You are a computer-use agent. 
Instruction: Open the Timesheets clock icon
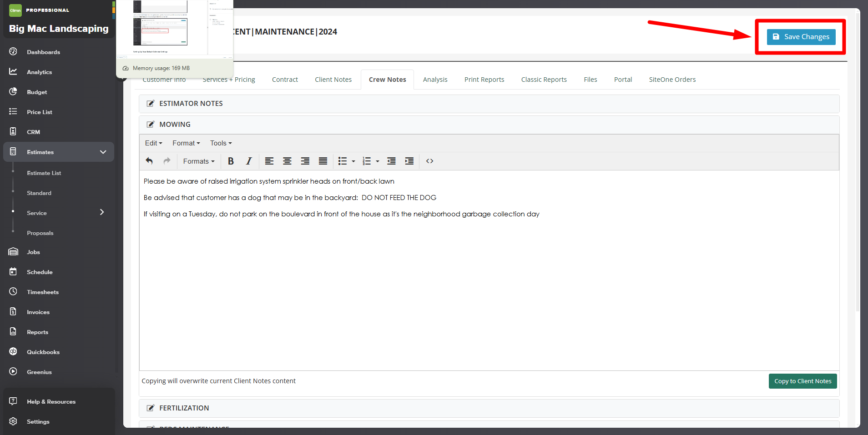pyautogui.click(x=13, y=291)
